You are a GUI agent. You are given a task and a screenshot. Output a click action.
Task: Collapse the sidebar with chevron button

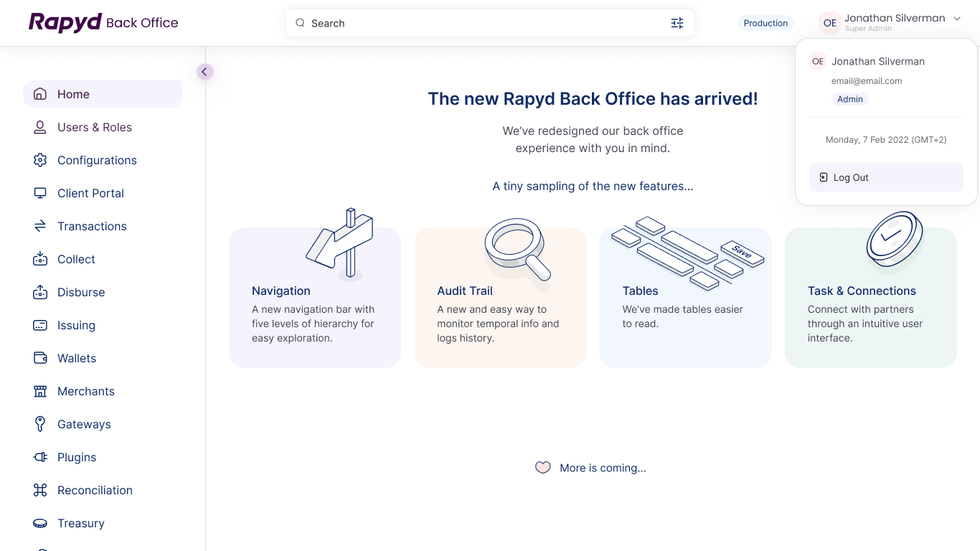[x=205, y=72]
